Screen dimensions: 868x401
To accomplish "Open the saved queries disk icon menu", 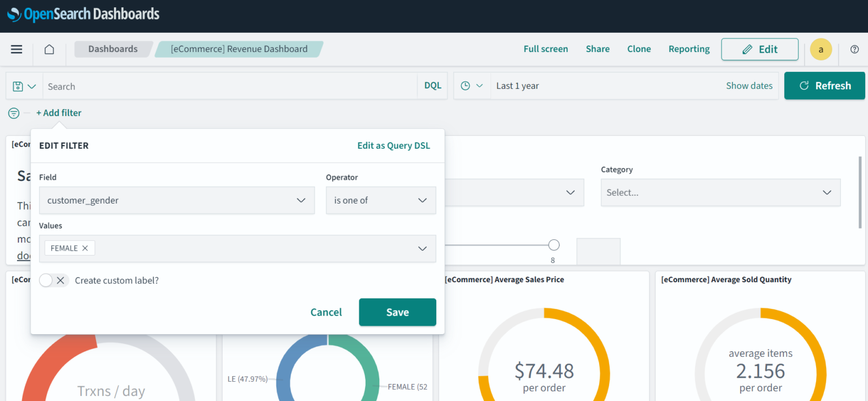I will (24, 86).
